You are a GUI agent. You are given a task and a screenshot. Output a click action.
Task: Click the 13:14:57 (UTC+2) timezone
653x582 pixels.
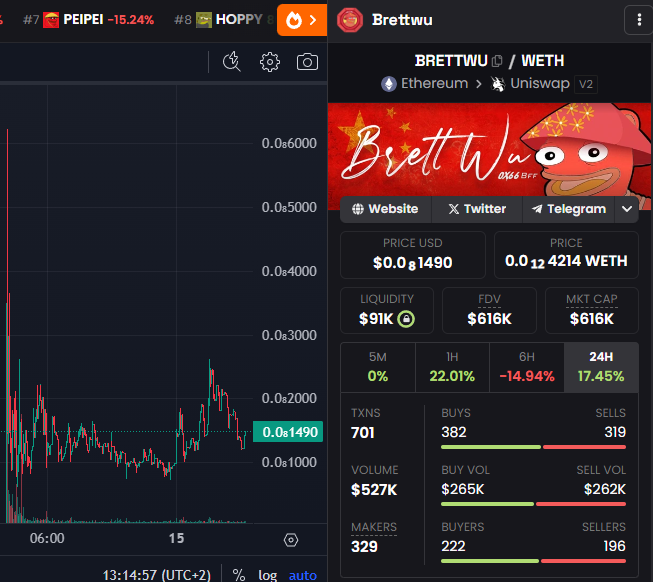[x=157, y=575]
